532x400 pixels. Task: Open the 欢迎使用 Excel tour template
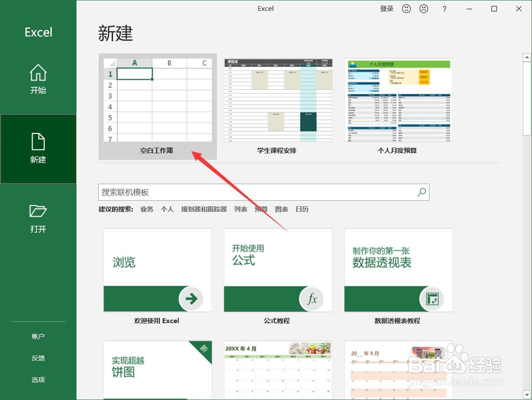[x=158, y=276]
